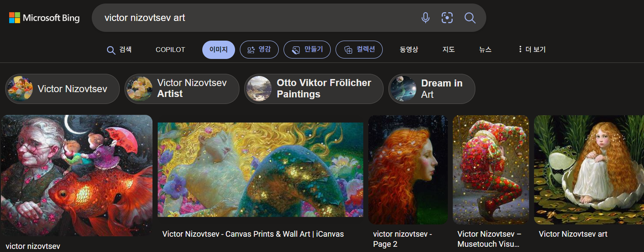The height and width of the screenshot is (252, 644).
Task: Open Canvas Prints & Wall Art iCanvas link
Action: (253, 234)
